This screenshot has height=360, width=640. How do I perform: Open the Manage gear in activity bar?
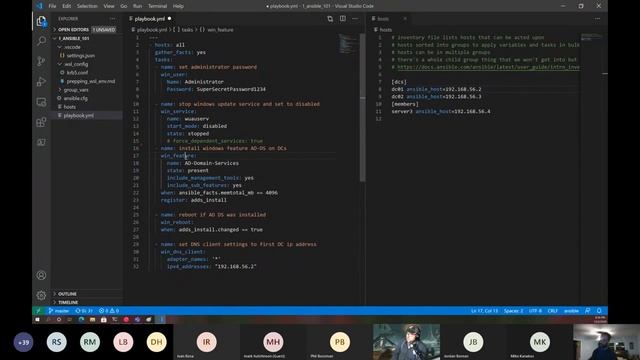point(41,295)
